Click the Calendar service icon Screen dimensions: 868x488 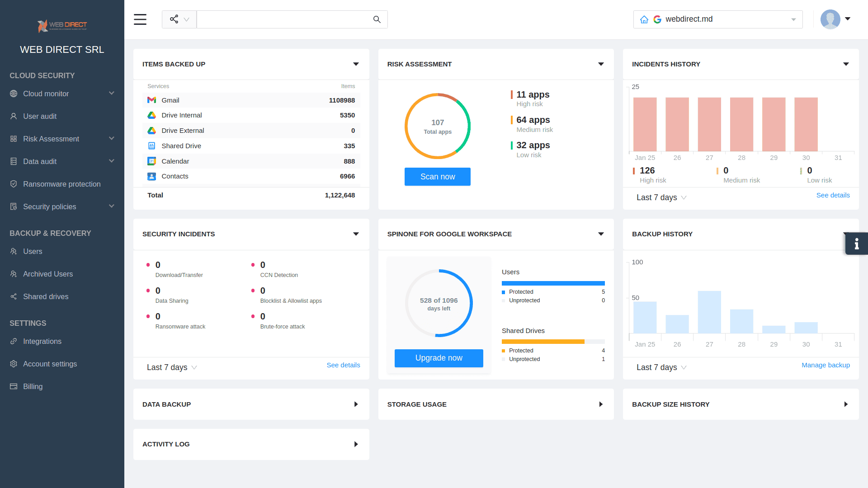point(152,161)
